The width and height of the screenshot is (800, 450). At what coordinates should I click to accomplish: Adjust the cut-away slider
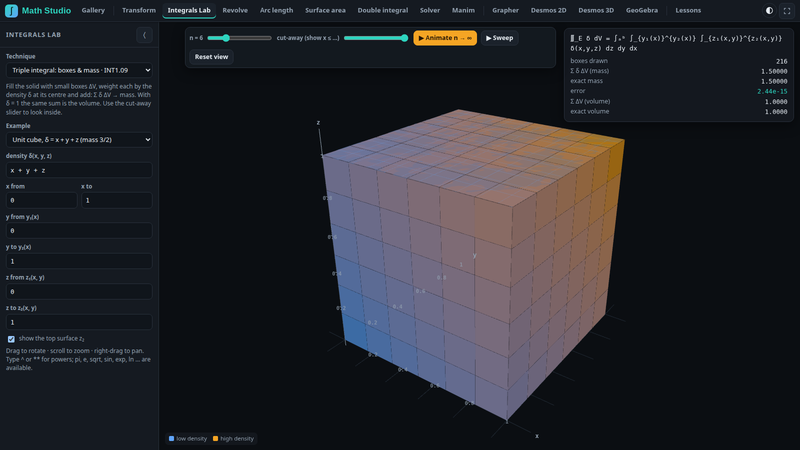pos(376,38)
